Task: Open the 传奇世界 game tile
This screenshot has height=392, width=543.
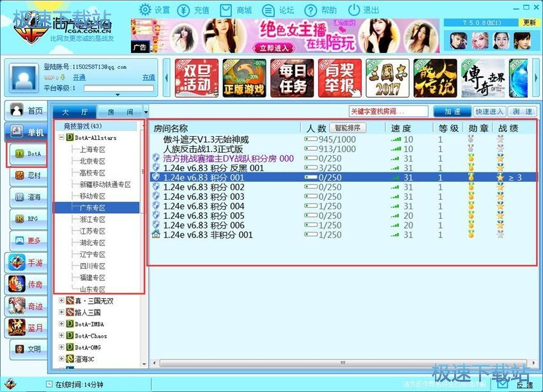Action: [483, 78]
